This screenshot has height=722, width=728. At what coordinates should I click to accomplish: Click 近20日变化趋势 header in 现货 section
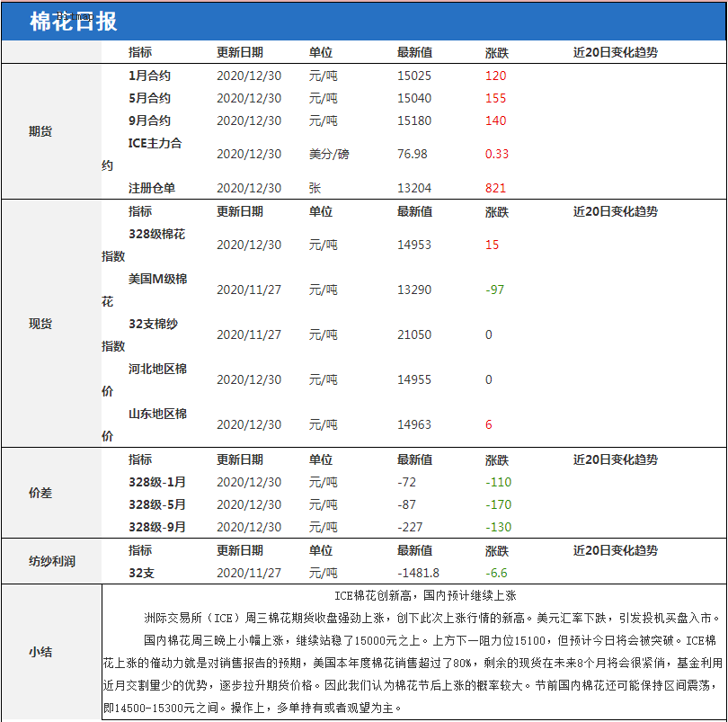(x=615, y=212)
